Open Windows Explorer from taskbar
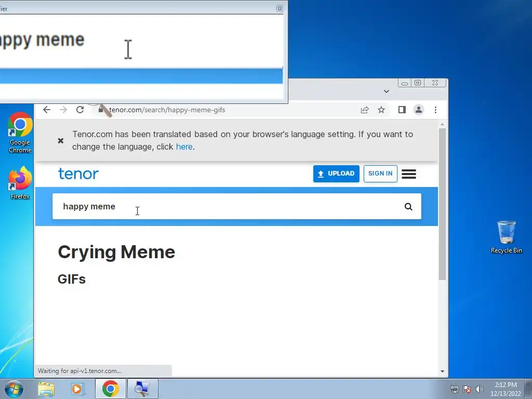The height and width of the screenshot is (399, 532). (x=46, y=389)
